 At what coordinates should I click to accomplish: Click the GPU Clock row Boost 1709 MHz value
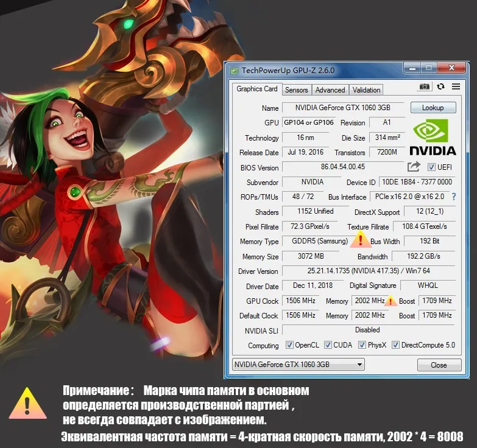[x=437, y=300]
